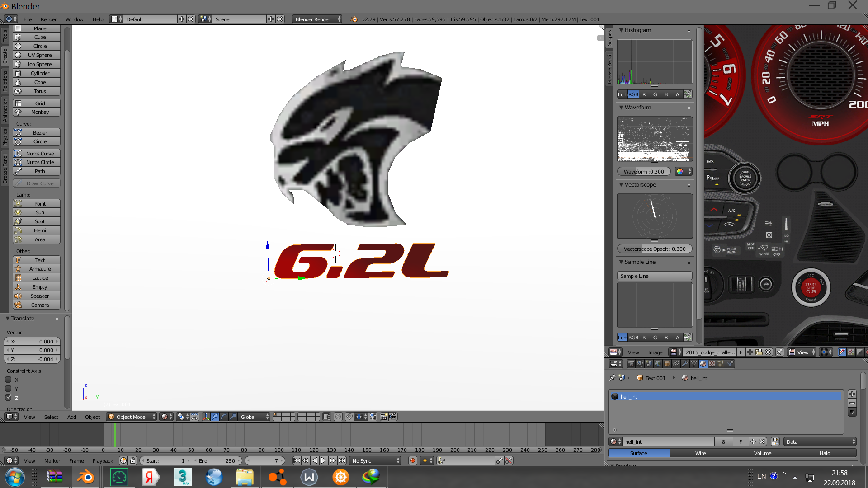
Task: Open the Object Data properties tab
Action: (694, 364)
